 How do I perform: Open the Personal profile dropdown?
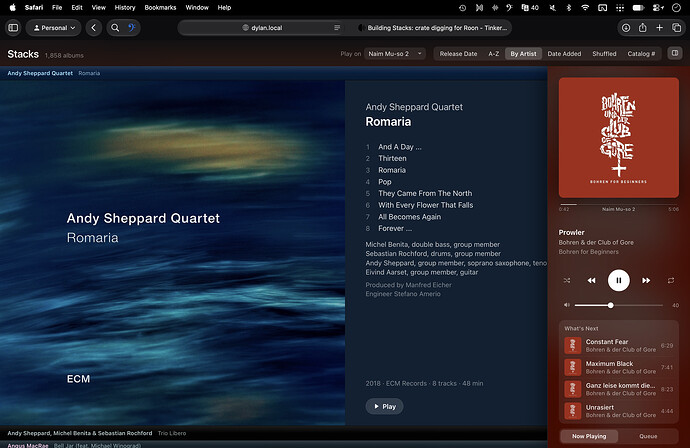[54, 28]
